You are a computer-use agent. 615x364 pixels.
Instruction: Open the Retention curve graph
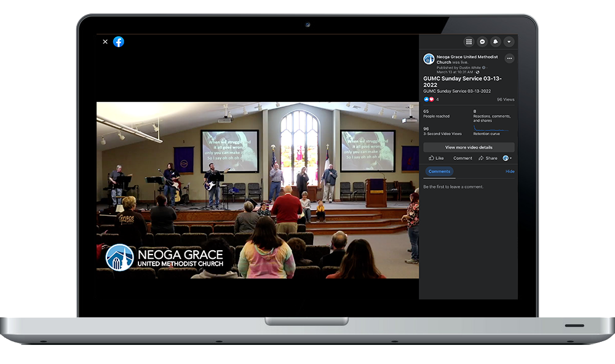point(491,130)
